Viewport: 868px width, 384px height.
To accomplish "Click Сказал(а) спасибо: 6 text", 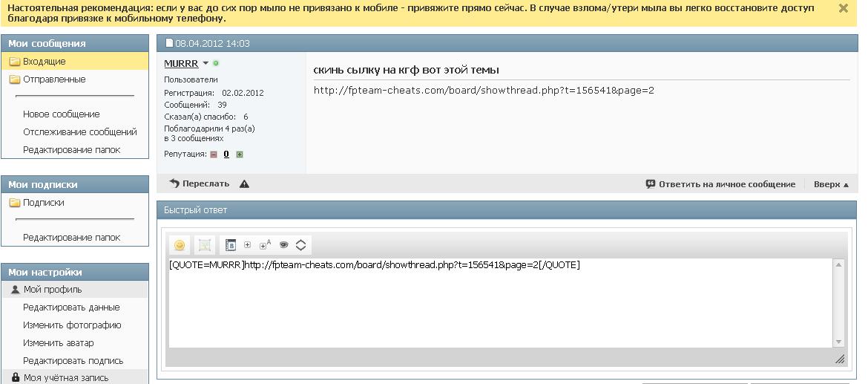I will [x=206, y=117].
